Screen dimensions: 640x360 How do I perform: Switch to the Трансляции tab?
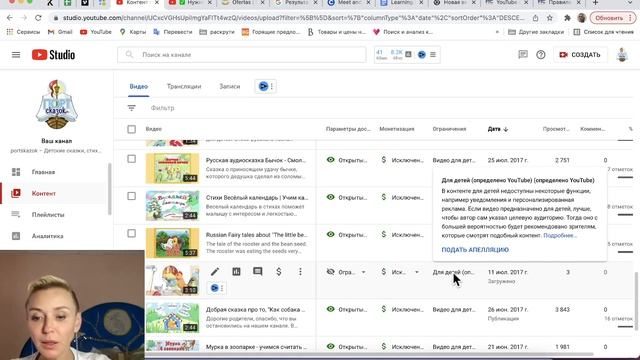click(184, 87)
